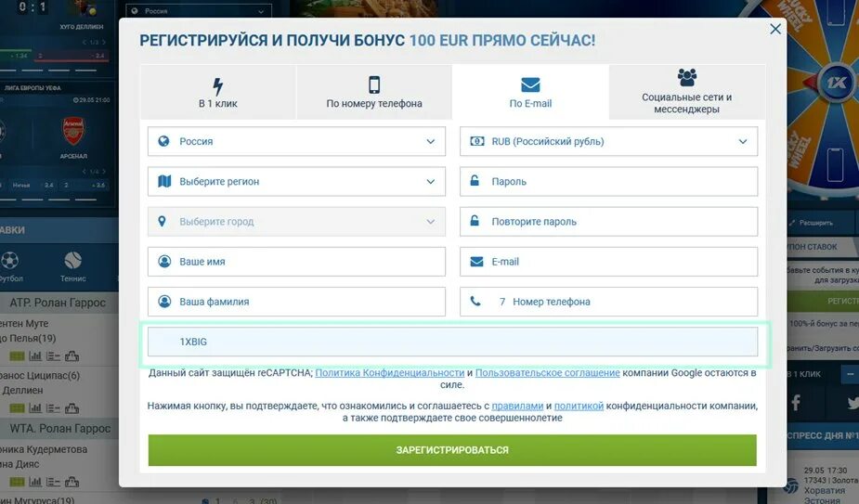Focus the E-mail input field
This screenshot has height=504, width=859.
(x=608, y=262)
